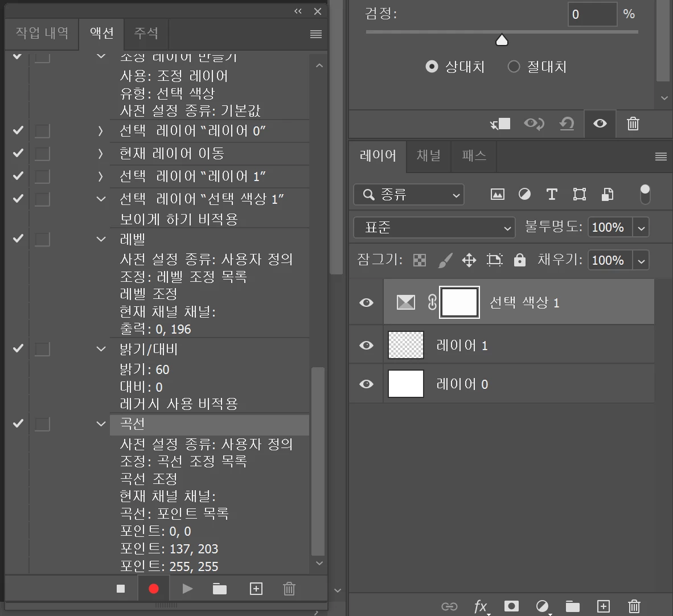673x616 pixels.
Task: Toggle layer filtering switch
Action: tap(645, 194)
